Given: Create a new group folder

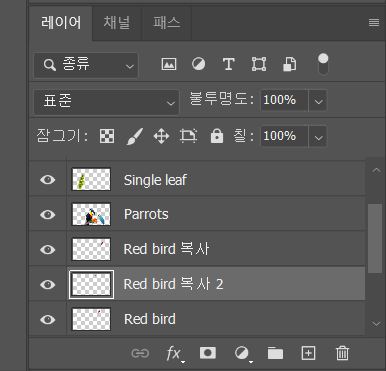Looking at the screenshot, I should (275, 353).
